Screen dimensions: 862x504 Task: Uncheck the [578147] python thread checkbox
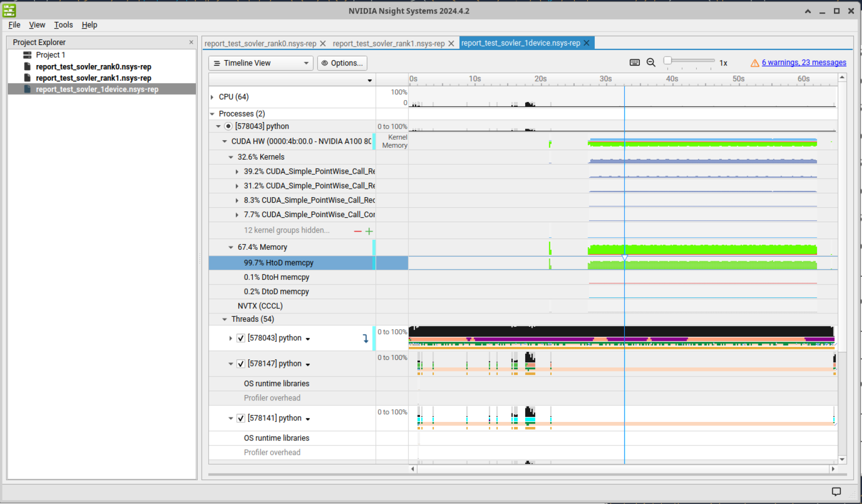coord(241,364)
